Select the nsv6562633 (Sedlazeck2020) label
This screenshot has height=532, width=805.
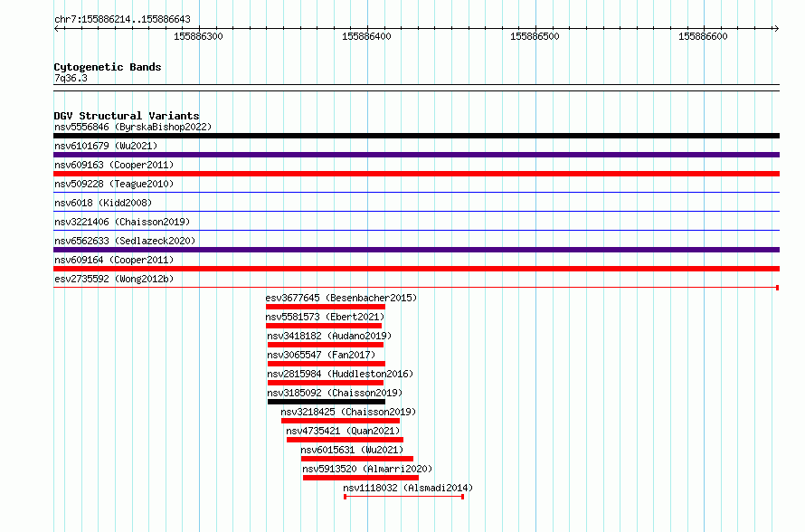pos(125,241)
